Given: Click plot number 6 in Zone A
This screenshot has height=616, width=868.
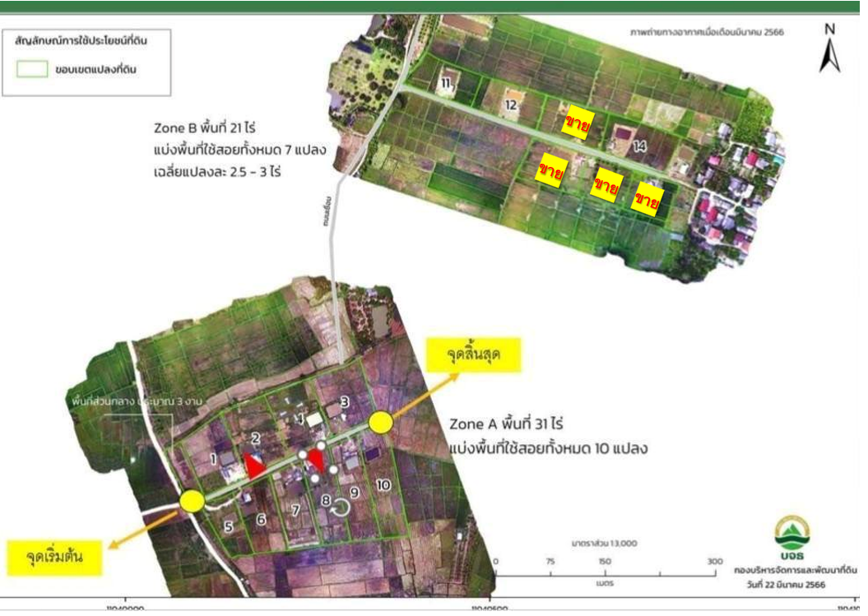Looking at the screenshot, I should 261,519.
